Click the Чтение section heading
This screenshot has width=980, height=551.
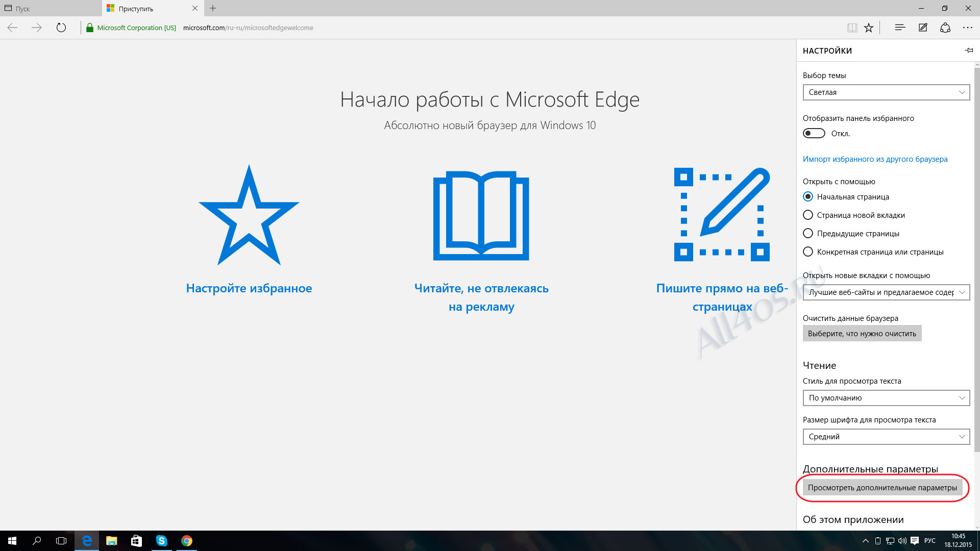coord(819,365)
